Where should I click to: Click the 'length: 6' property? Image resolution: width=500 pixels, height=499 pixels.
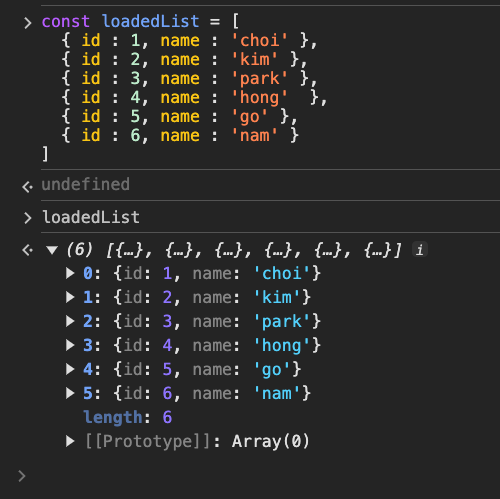pyautogui.click(x=127, y=417)
